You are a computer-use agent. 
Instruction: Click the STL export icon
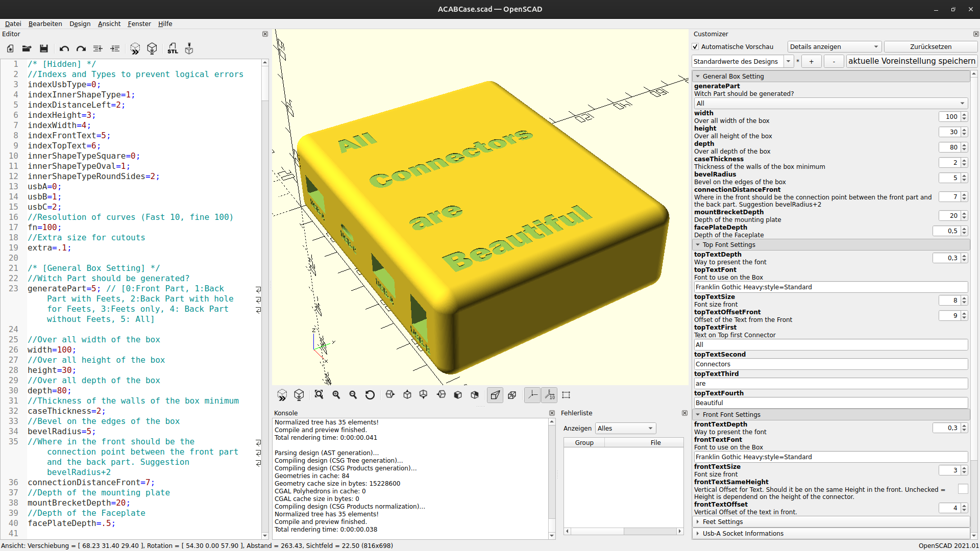coord(173,48)
